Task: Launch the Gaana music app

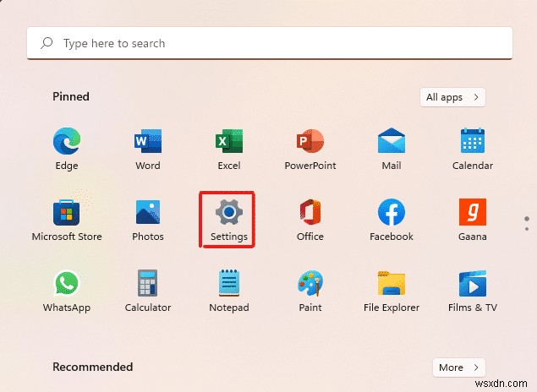Action: pos(473,220)
